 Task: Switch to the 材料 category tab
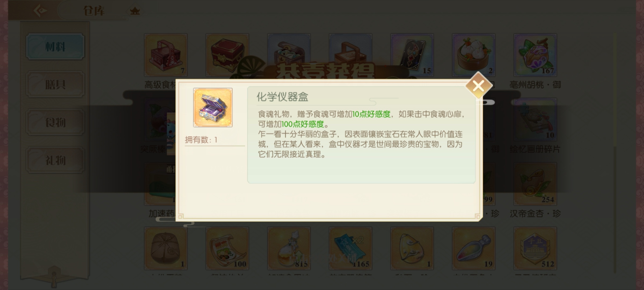tap(55, 47)
